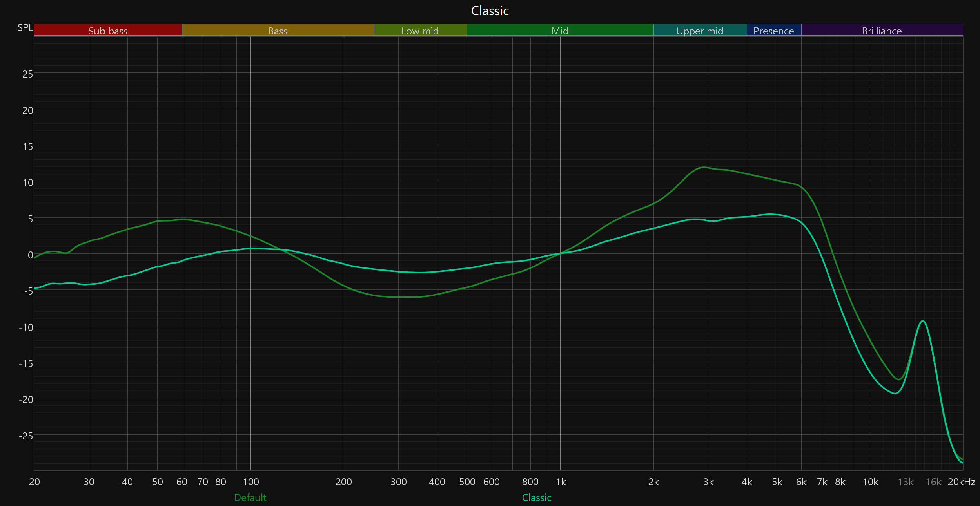980x506 pixels.
Task: Click the 25 dB y-axis label
Action: [27, 74]
